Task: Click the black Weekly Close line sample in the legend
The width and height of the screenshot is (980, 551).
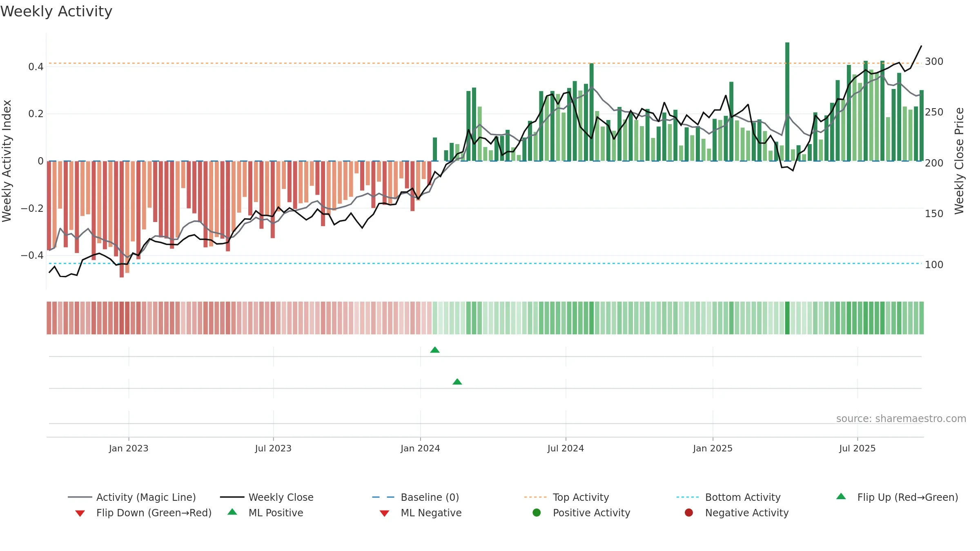Action: 232,497
